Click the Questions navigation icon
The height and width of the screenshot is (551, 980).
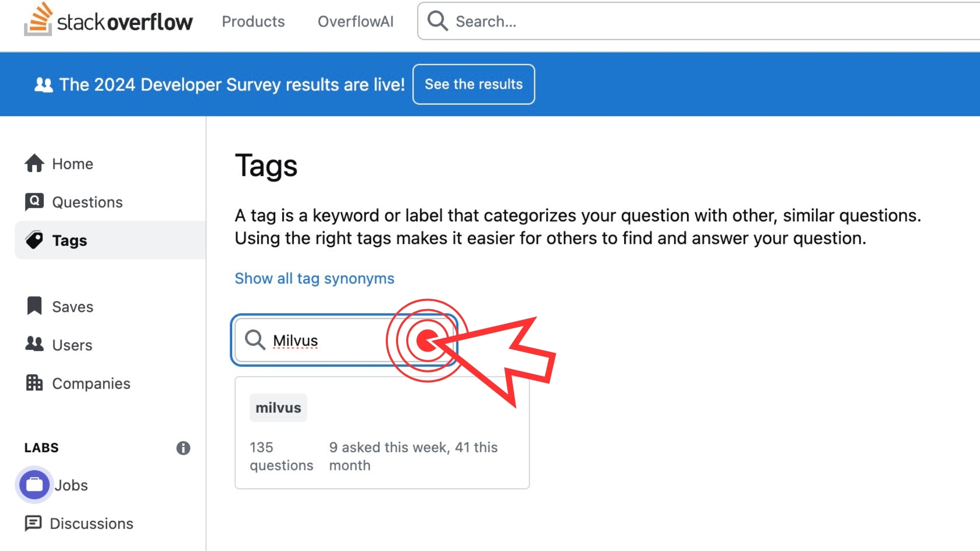point(33,202)
